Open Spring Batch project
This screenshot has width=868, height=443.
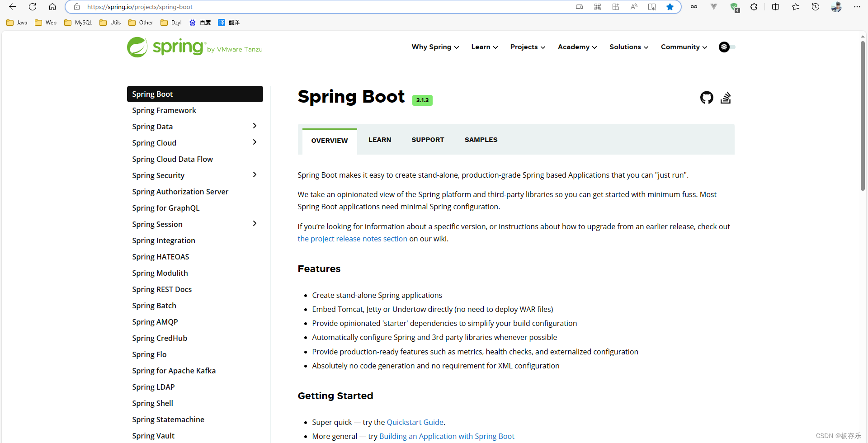point(154,306)
